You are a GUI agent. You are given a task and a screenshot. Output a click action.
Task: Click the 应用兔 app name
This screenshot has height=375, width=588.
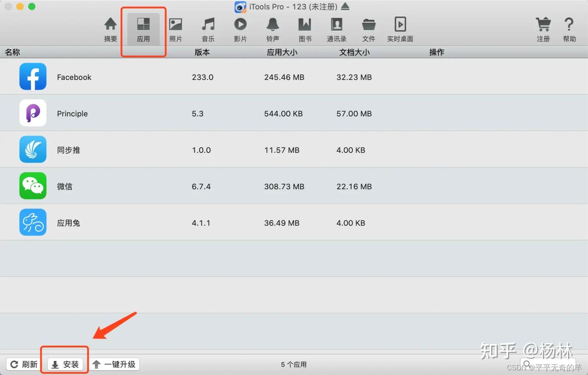69,223
